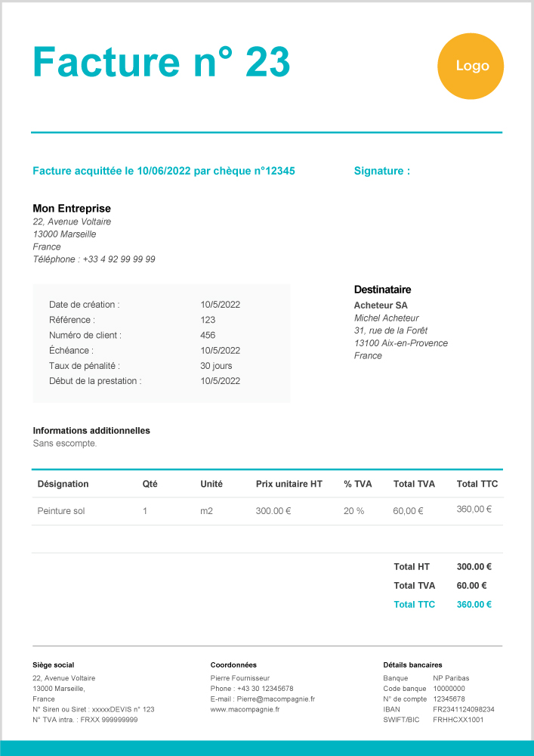Viewport: 534px width, 756px height.
Task: Click the "Siège social" footer heading
Action: point(54,665)
